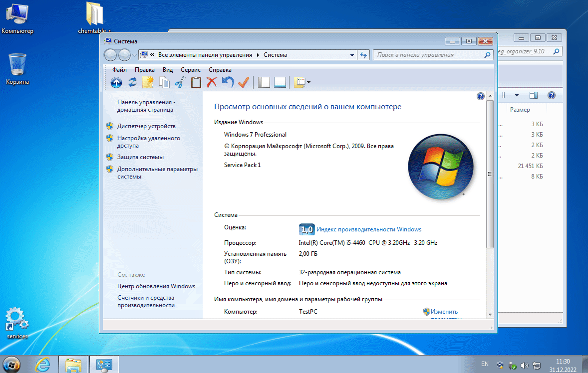This screenshot has width=588, height=373.
Task: Click Все элементы панели управления breadcrumb
Action: point(205,55)
